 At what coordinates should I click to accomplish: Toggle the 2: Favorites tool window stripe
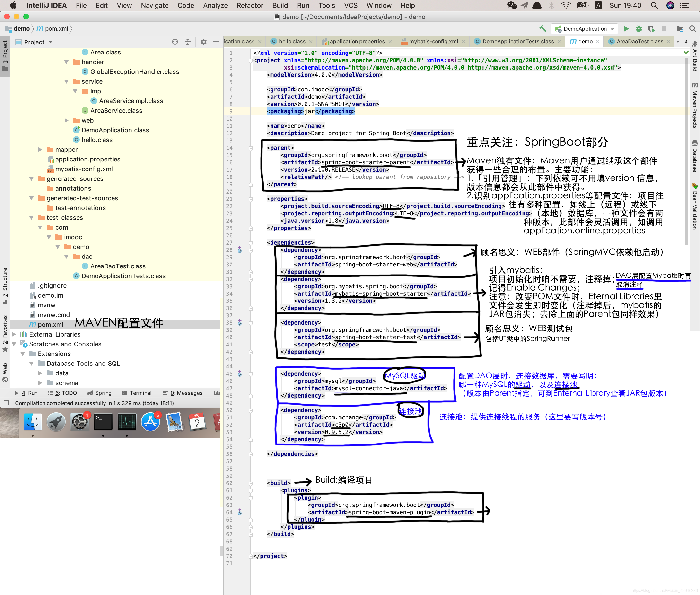[x=5, y=334]
